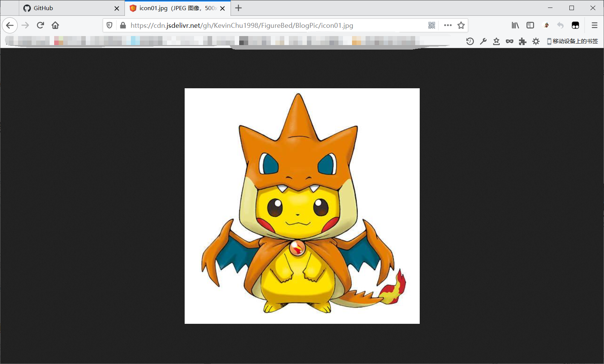Open the Firefox home page
604x364 pixels.
click(x=55, y=26)
